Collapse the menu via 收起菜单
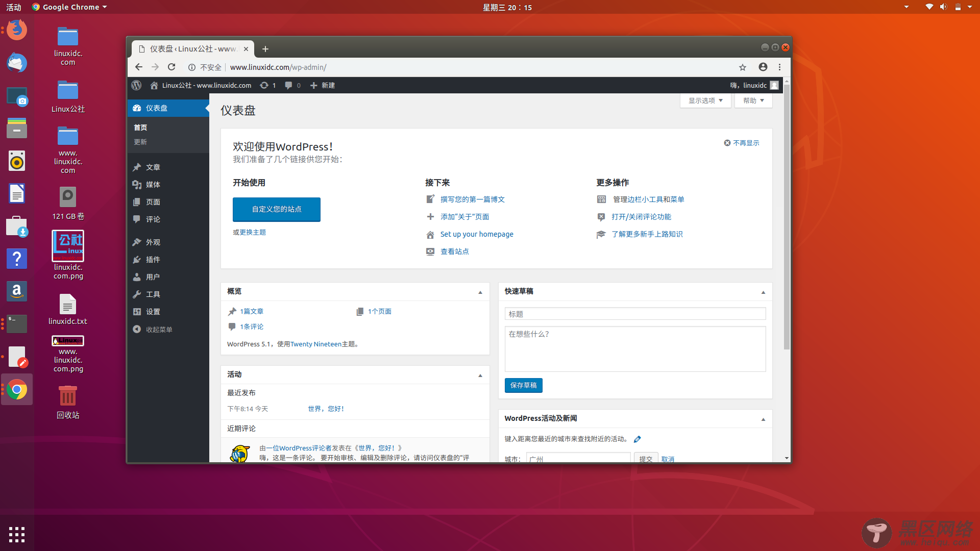 click(x=168, y=330)
